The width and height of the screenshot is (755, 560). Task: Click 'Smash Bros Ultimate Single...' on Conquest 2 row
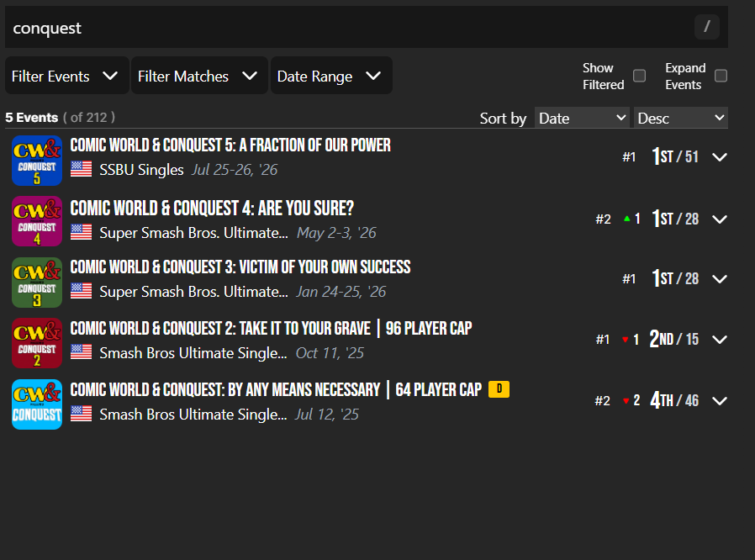[193, 353]
